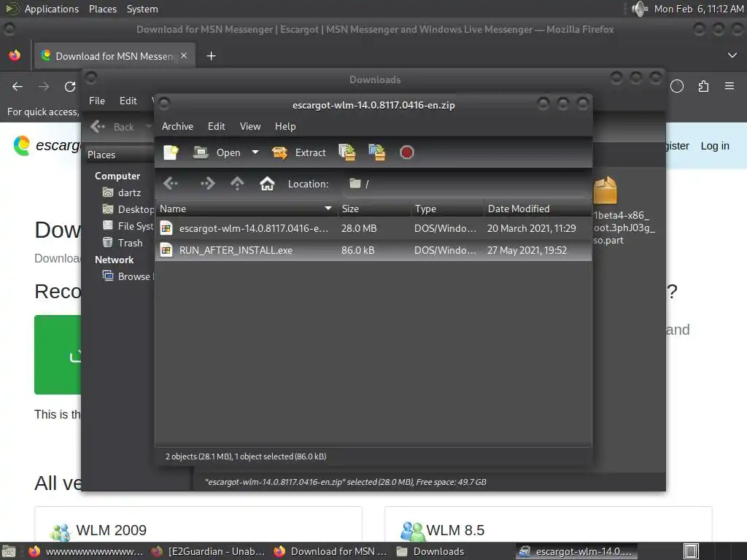
Task: Open Firefox extensions puzzle icon
Action: tap(703, 86)
